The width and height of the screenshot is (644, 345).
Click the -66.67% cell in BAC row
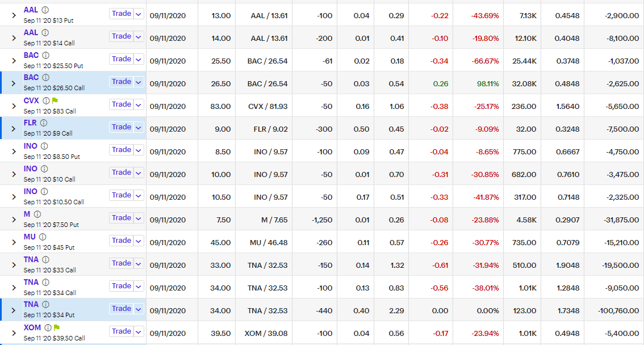(x=485, y=61)
